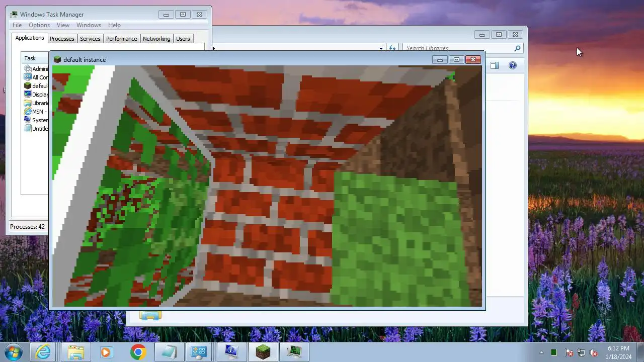644x362 pixels.
Task: Click the magnifier icon in Search Libraries
Action: (517, 48)
